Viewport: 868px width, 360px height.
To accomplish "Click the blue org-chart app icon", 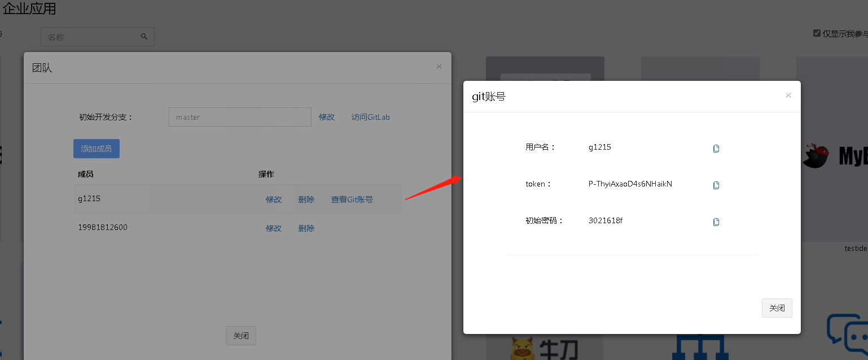I will tap(700, 347).
